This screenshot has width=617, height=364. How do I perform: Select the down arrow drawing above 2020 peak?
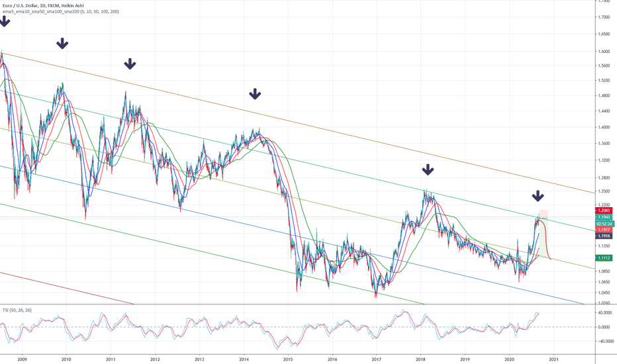pyautogui.click(x=538, y=196)
